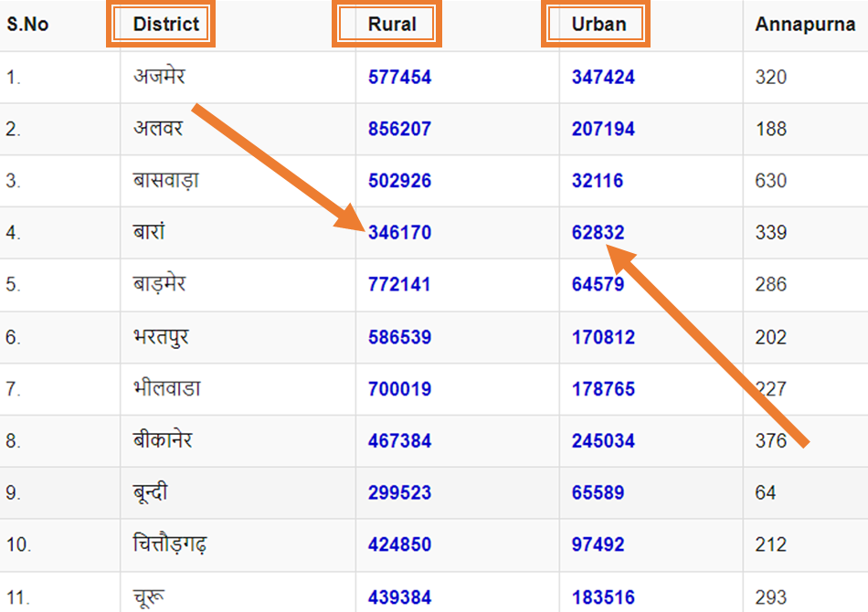Click Annapurna value 64 for बून्दी

coord(766,492)
